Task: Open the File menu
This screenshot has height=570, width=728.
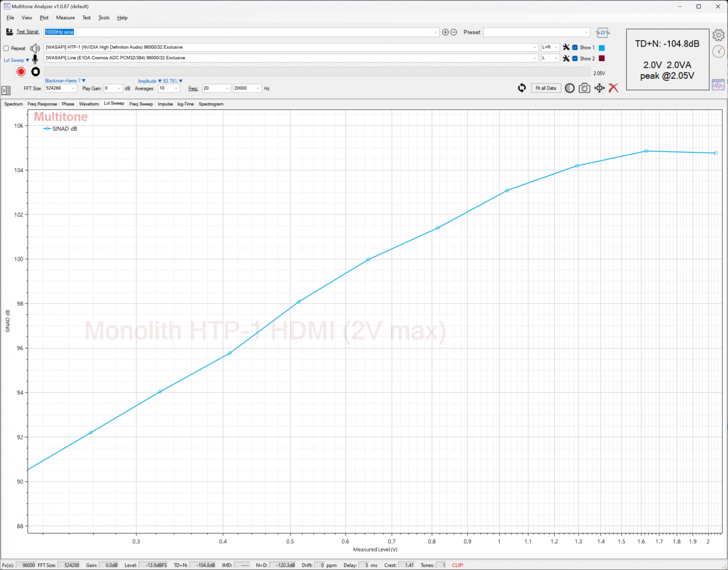Action: pos(11,18)
